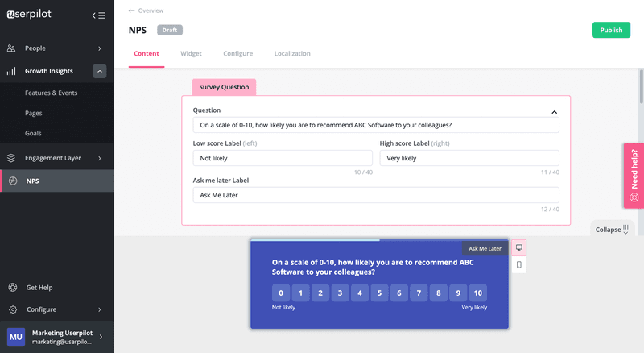Select score 9 in preview

[458, 293]
